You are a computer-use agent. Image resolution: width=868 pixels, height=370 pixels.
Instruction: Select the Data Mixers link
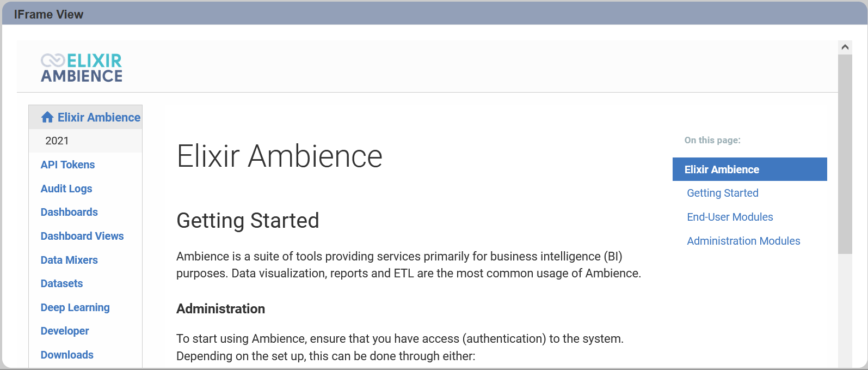tap(69, 260)
